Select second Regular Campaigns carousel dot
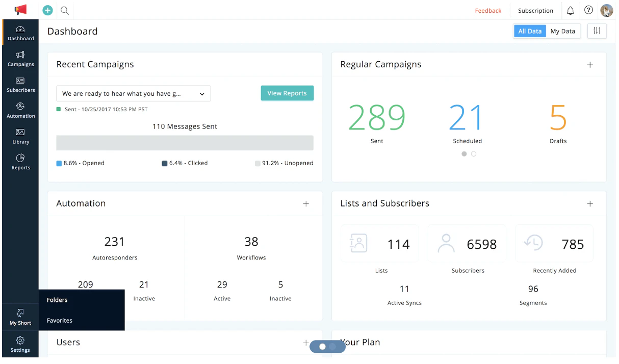 pos(474,154)
